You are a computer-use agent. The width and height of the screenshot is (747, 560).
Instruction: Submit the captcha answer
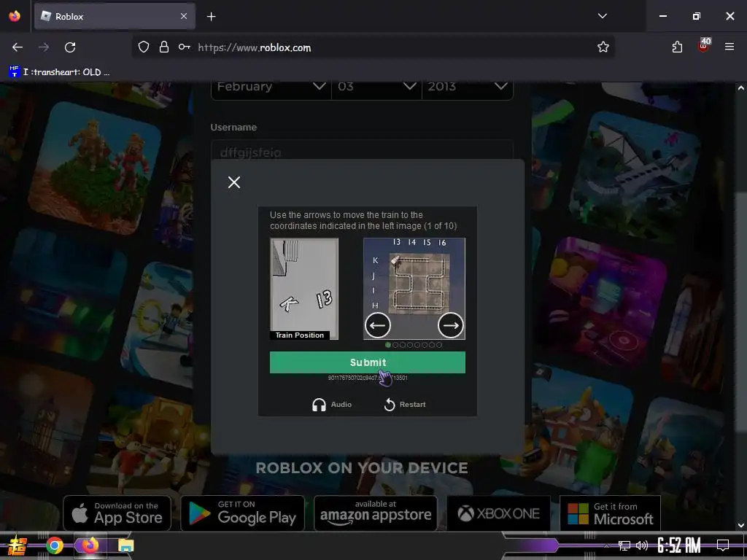(368, 362)
